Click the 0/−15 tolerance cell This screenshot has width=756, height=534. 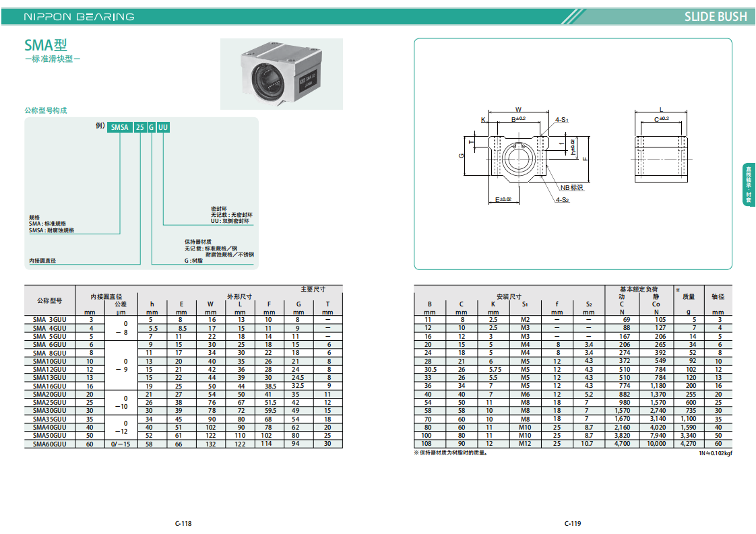click(x=121, y=444)
